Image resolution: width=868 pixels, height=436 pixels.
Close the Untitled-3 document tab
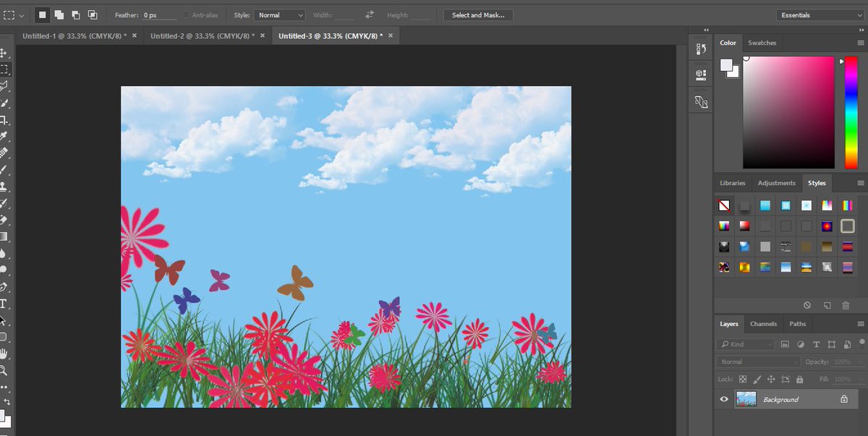[x=390, y=35]
